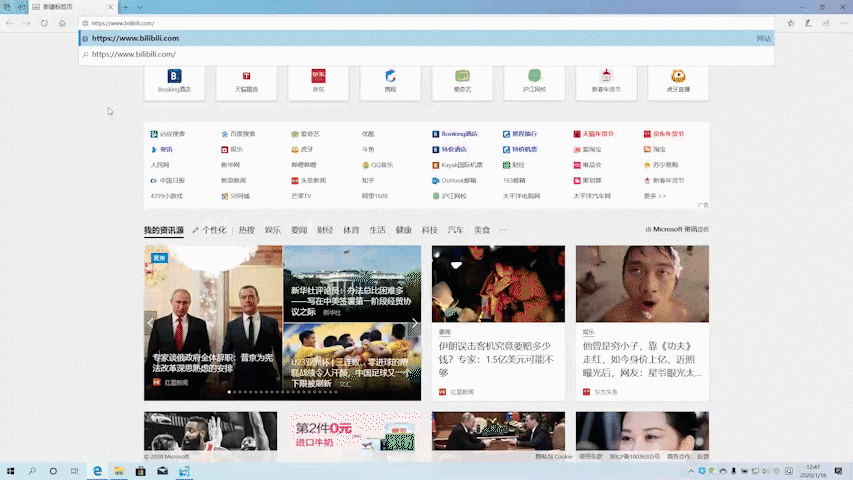This screenshot has height=480, width=853.
Task: Open the 携程 top site tile
Action: [x=390, y=82]
